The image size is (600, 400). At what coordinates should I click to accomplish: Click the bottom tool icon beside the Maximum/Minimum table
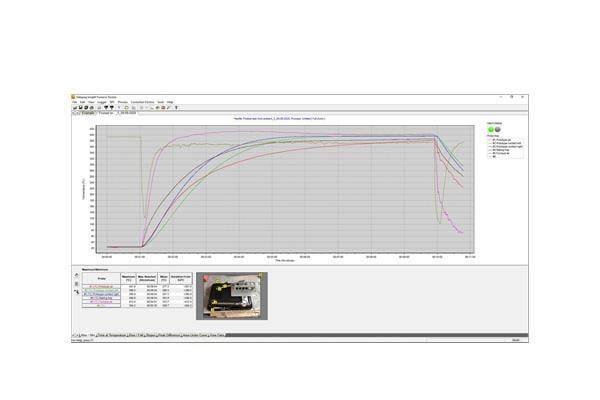tap(76, 292)
